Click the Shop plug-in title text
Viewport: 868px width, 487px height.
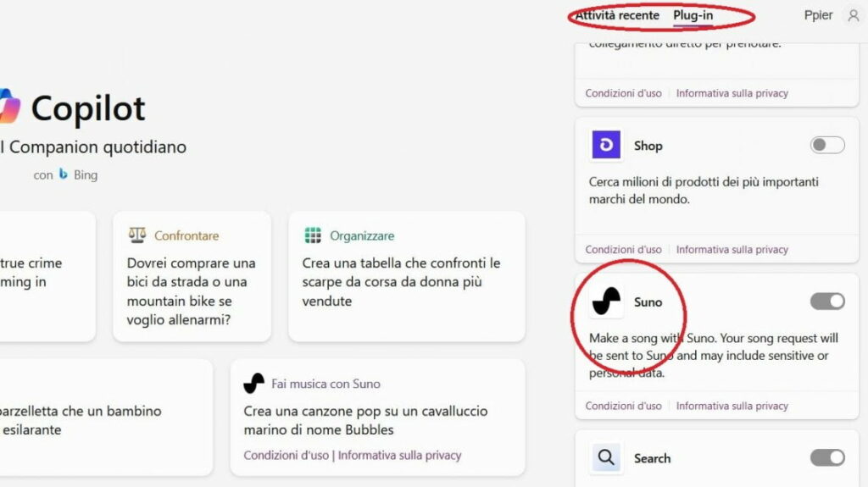648,146
